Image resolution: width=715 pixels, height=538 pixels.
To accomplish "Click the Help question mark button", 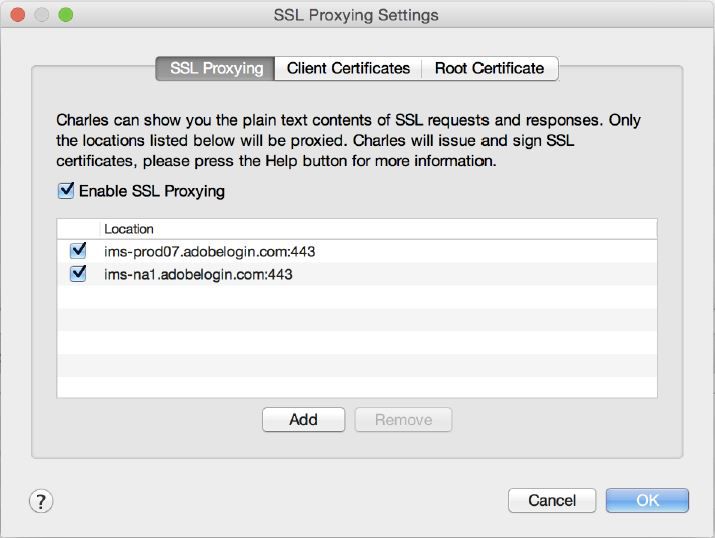I will pos(42,501).
